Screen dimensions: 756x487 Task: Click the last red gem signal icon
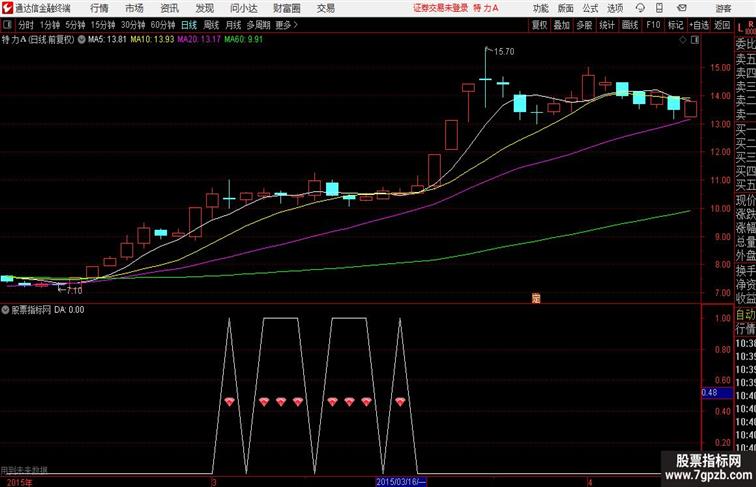(x=400, y=401)
